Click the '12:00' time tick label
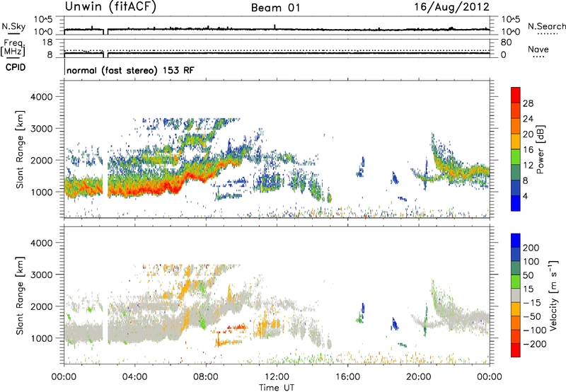The width and height of the screenshot is (566, 392). (x=277, y=377)
